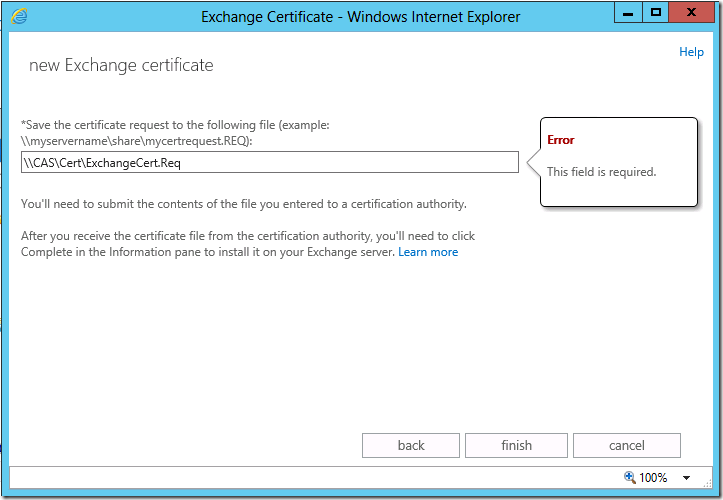The image size is (723, 500).
Task: Open the Help link
Action: pyautogui.click(x=691, y=52)
